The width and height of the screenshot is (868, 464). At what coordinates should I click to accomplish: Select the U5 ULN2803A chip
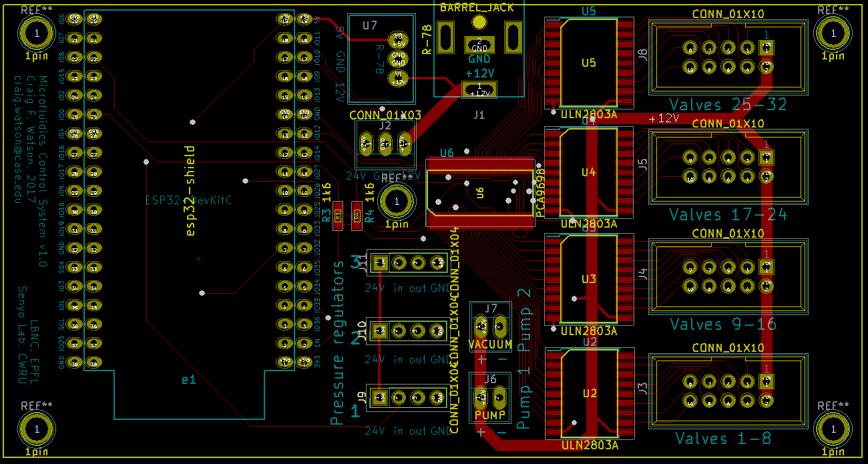point(588,63)
